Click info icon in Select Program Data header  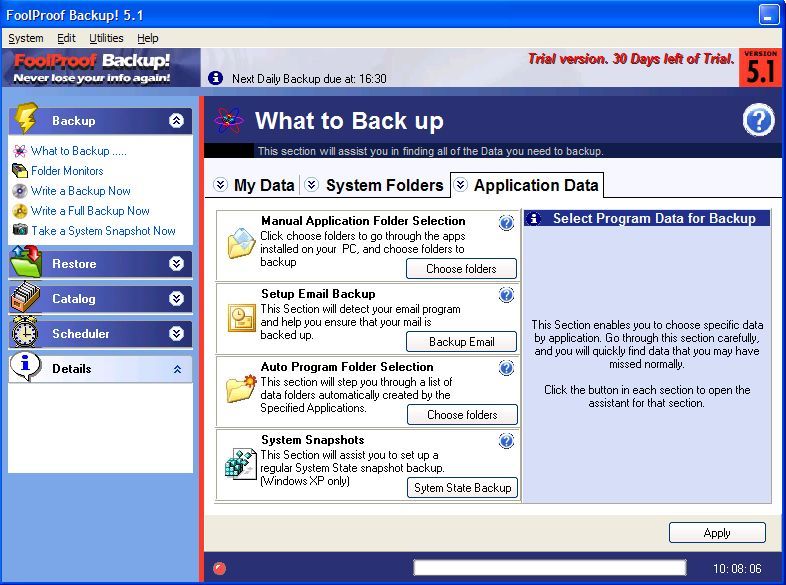pos(534,218)
